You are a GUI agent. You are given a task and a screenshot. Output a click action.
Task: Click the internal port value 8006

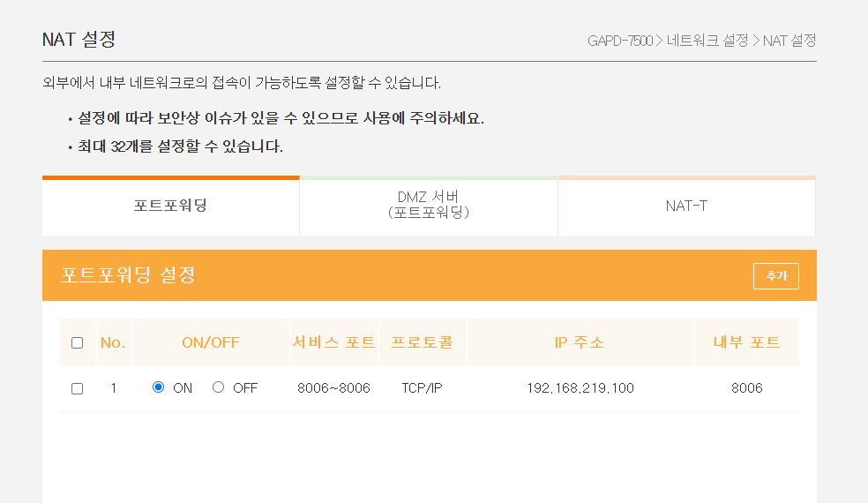point(747,387)
